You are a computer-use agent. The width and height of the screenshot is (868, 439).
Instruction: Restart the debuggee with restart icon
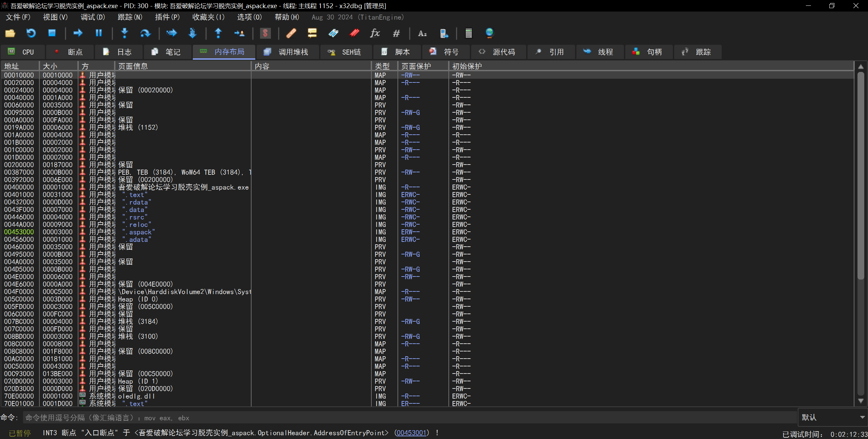point(31,33)
